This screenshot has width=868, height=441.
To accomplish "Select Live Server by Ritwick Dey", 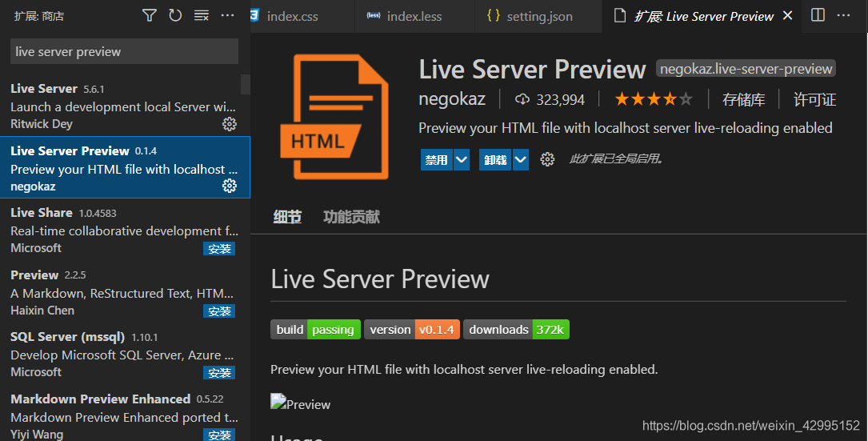I will pyautogui.click(x=123, y=106).
